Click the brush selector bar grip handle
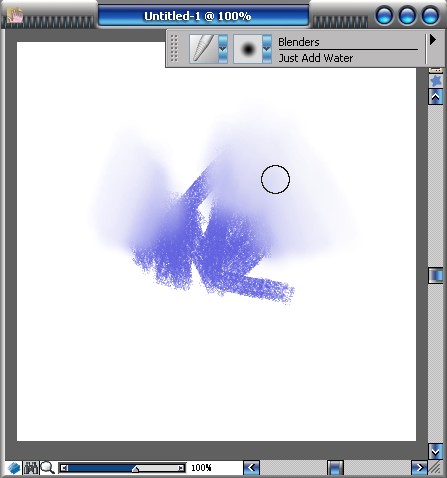Image resolution: width=447 pixels, height=478 pixels. click(x=174, y=49)
